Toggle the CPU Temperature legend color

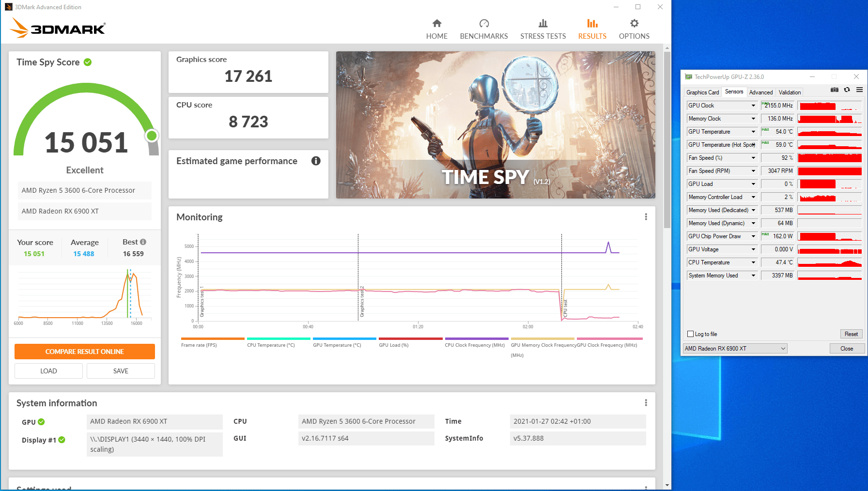click(279, 339)
